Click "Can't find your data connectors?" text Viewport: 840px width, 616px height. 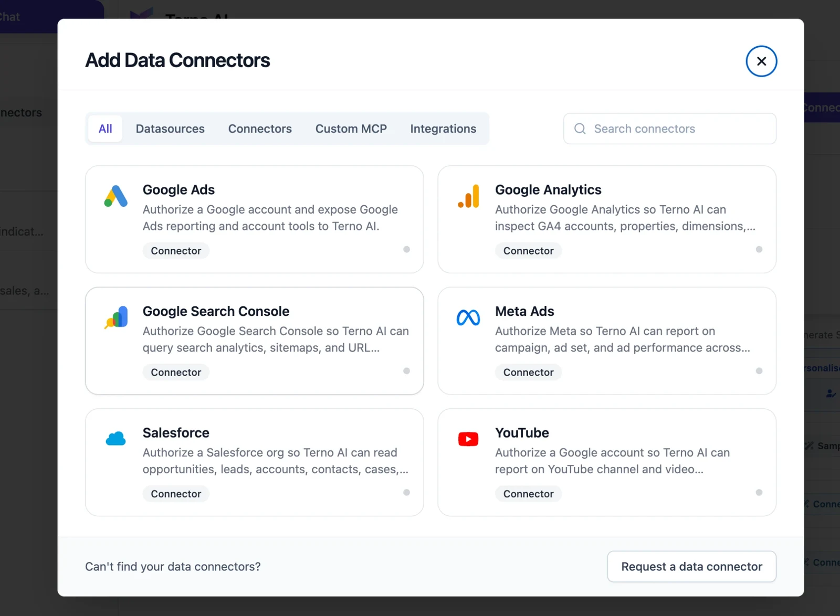(173, 567)
